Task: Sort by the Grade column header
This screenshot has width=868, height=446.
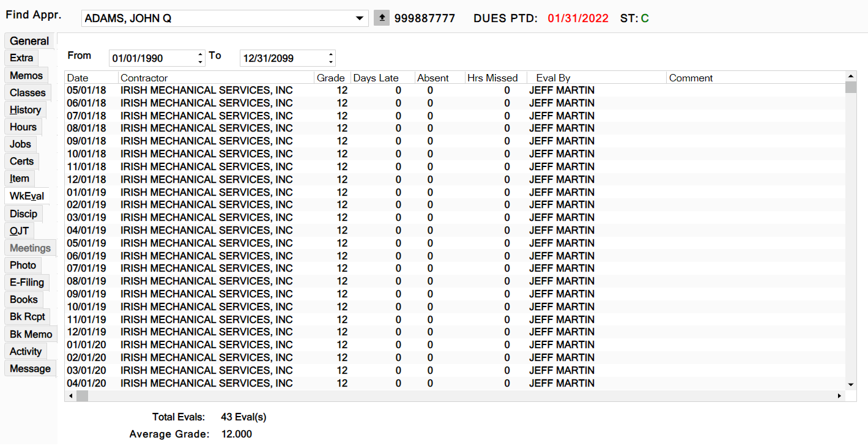Action: pos(331,78)
